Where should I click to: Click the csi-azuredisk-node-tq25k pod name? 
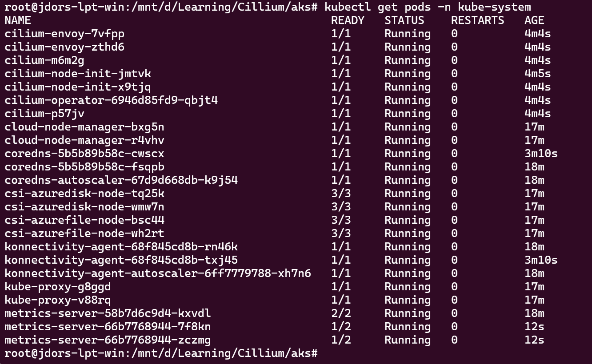click(x=84, y=194)
